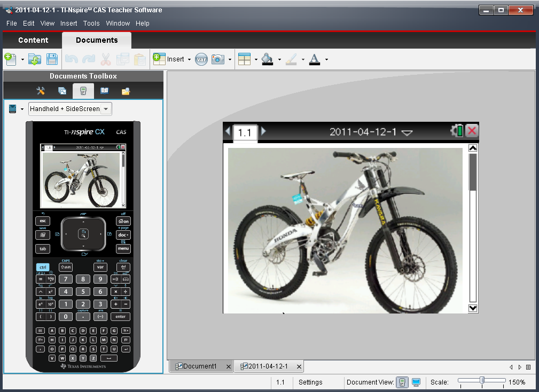Select TI-SmartView handheld icon in toolbox

(83, 91)
